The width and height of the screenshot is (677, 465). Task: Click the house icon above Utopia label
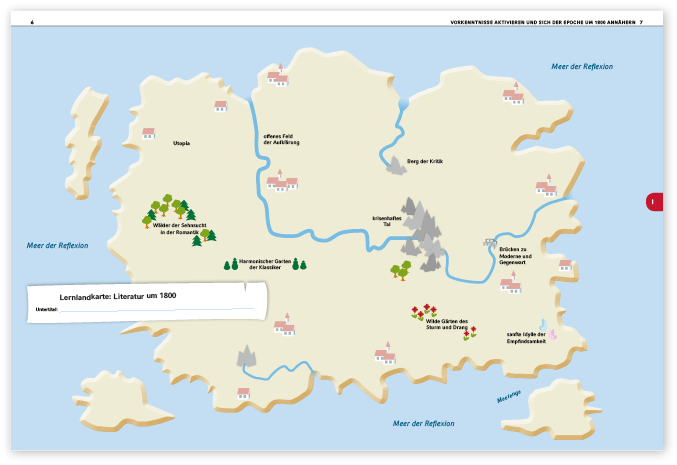[149, 132]
